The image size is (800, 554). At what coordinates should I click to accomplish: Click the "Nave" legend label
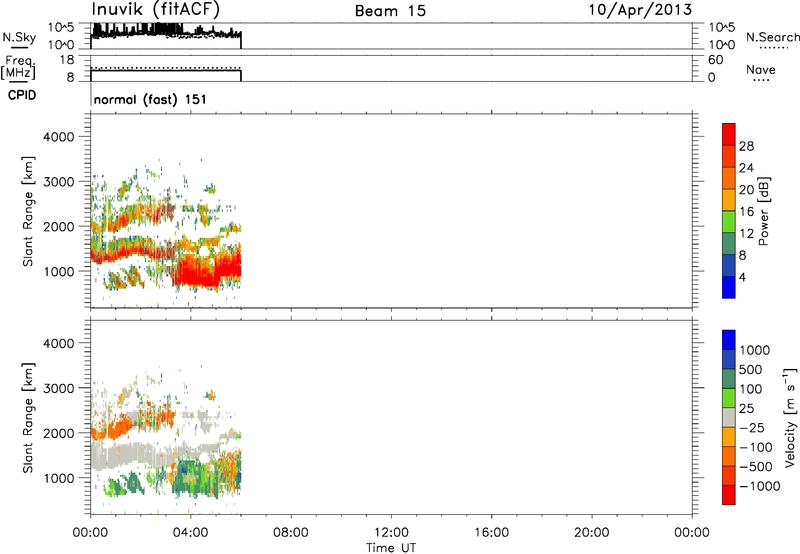click(761, 69)
